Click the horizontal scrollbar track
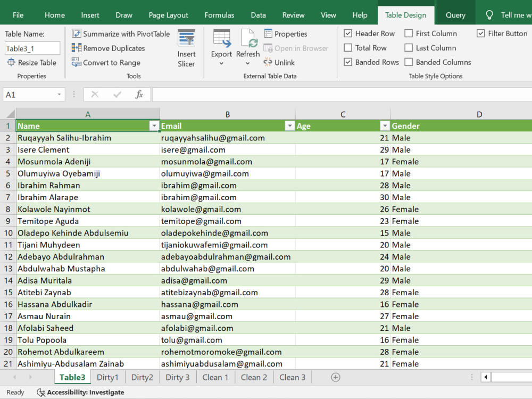This screenshot has width=532, height=399. pos(511,377)
